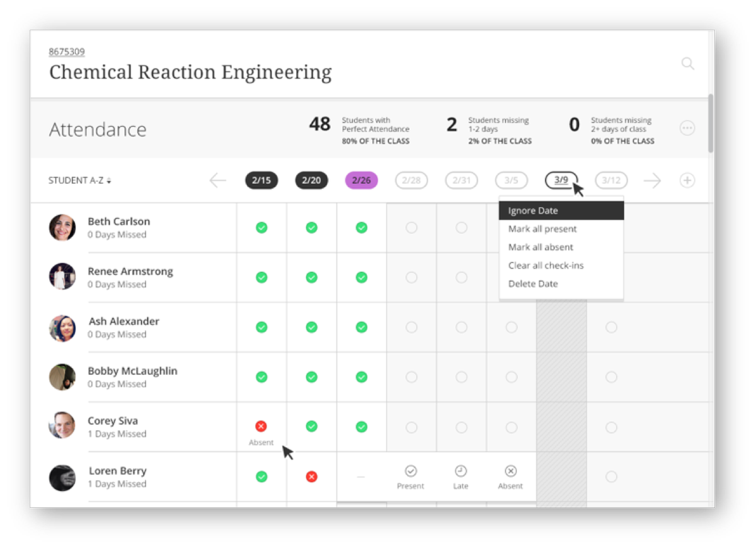Check Loren Berry's empty circle for 3/12

pyautogui.click(x=611, y=477)
